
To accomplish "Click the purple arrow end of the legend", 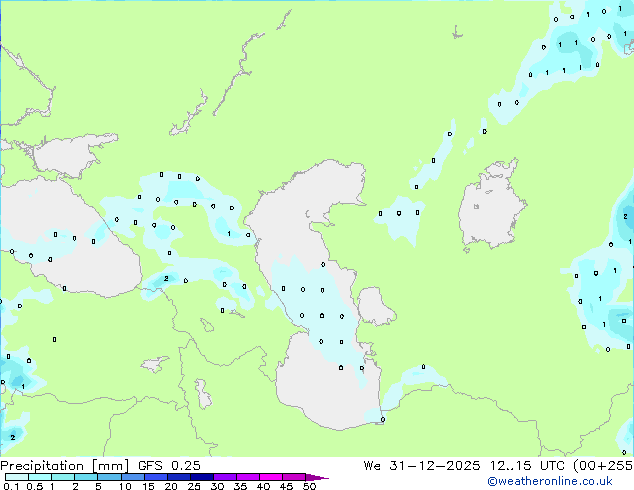I will [x=317, y=477].
